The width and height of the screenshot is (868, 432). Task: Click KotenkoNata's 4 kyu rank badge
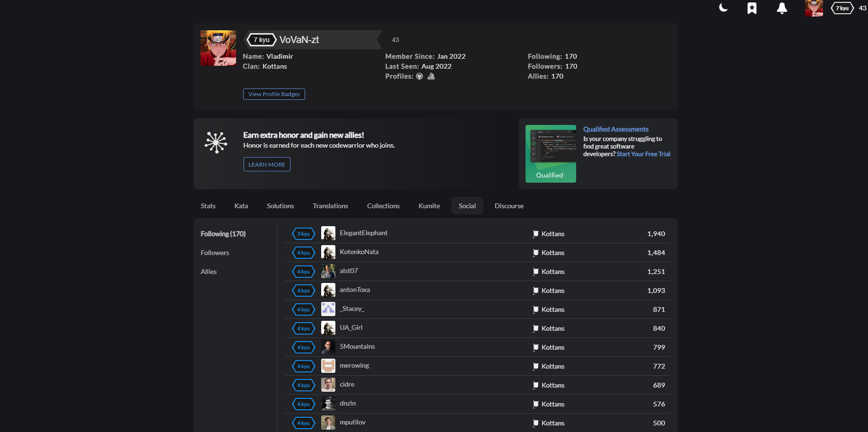[x=304, y=253]
